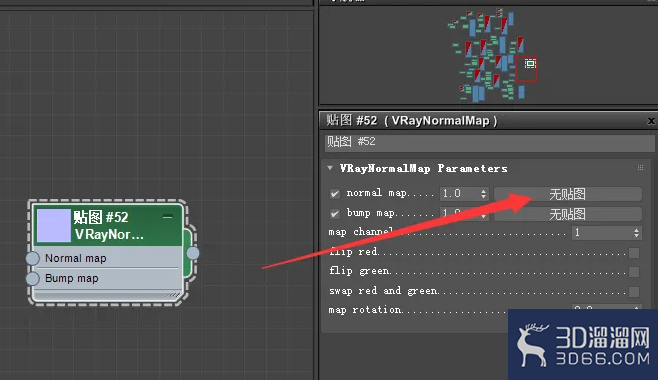Click the 贴图 #52 node title header
This screenshot has width=658, height=380.
point(108,225)
